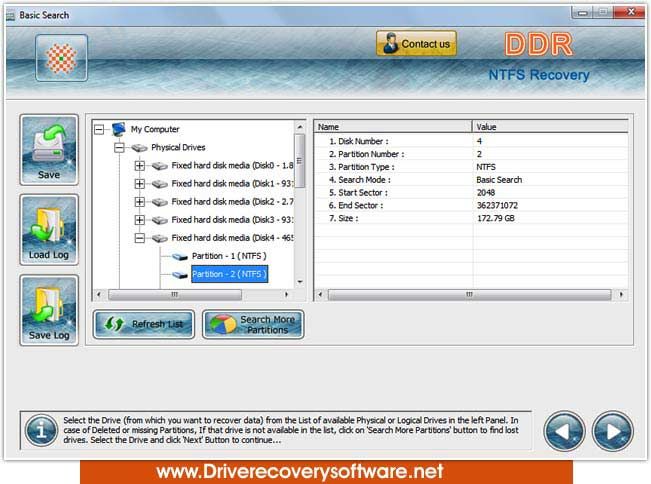Click the '6. End Sector :' row
This screenshot has height=484, width=651.
pos(471,205)
